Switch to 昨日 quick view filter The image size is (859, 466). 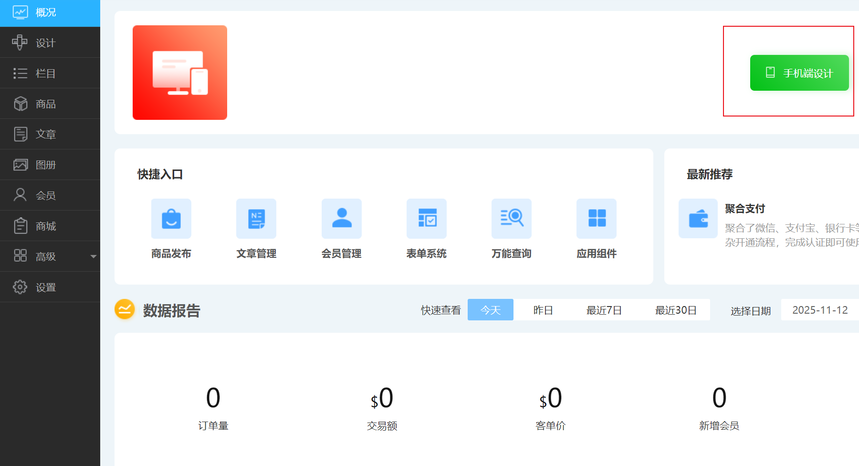[x=543, y=310]
